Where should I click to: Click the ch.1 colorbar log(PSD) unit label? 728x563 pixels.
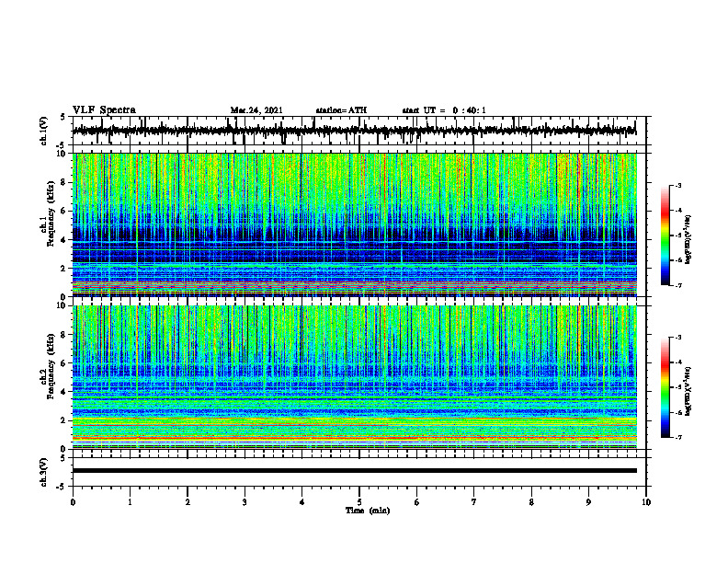coord(688,239)
